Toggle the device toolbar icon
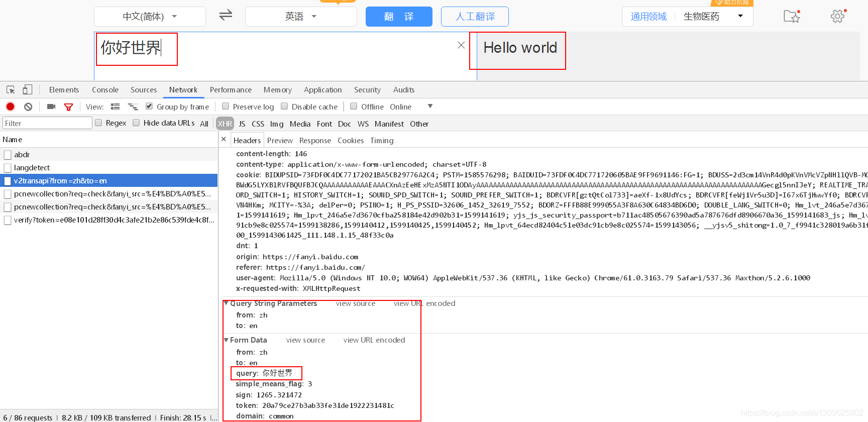This screenshot has width=868, height=422. click(27, 90)
